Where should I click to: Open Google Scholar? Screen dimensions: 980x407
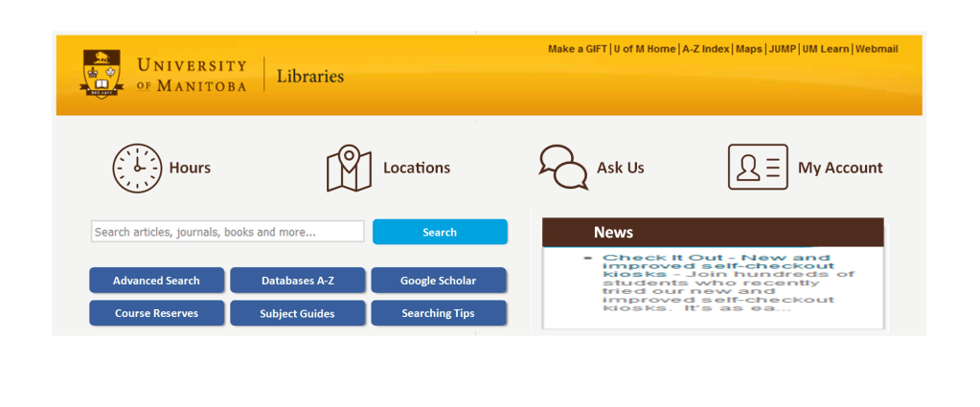pyautogui.click(x=438, y=281)
